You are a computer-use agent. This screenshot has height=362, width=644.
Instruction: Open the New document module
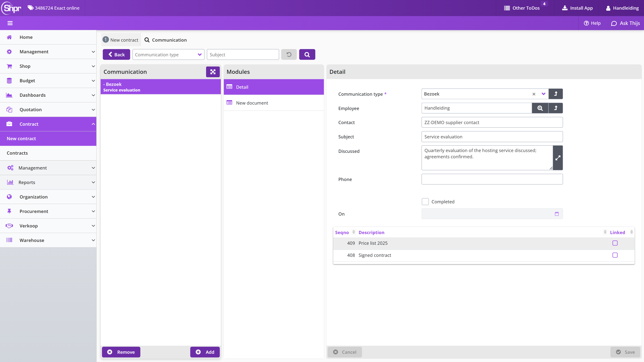point(274,103)
